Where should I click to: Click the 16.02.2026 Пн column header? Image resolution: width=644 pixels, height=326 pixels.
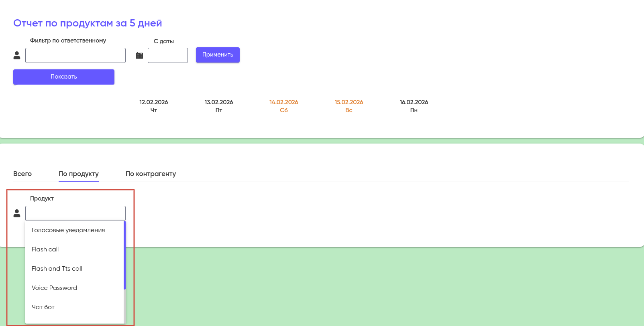[x=414, y=106]
